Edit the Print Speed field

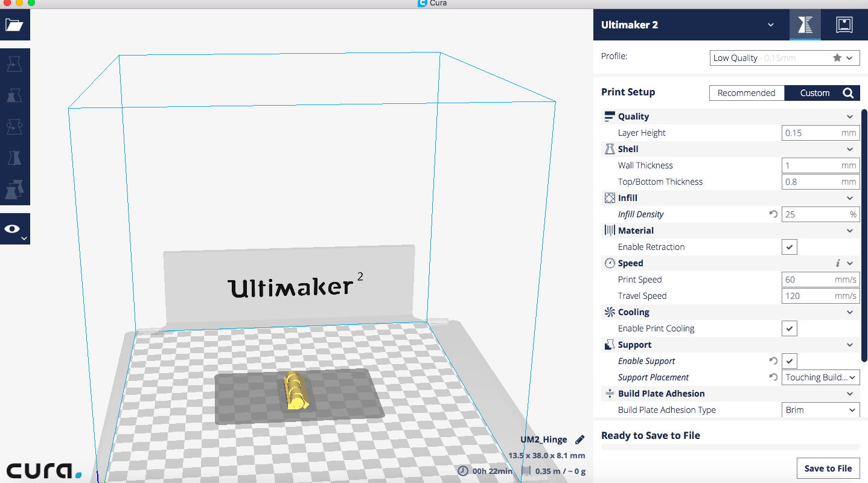coord(820,280)
